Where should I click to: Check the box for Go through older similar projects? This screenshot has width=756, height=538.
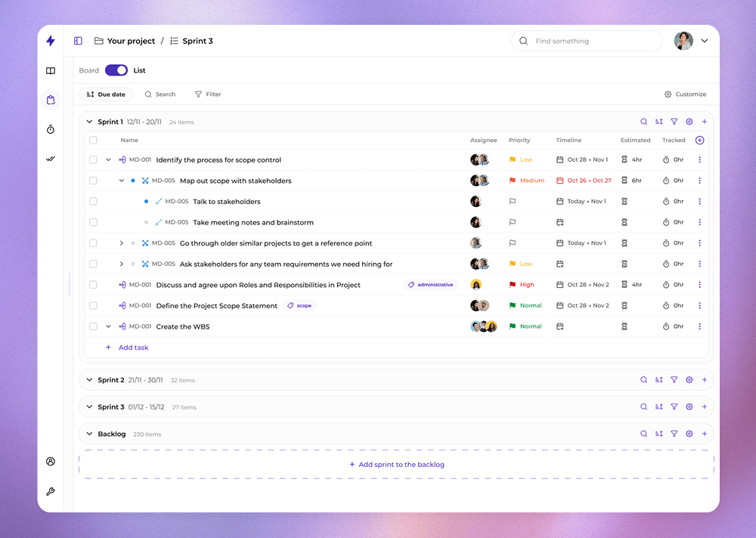click(x=93, y=243)
